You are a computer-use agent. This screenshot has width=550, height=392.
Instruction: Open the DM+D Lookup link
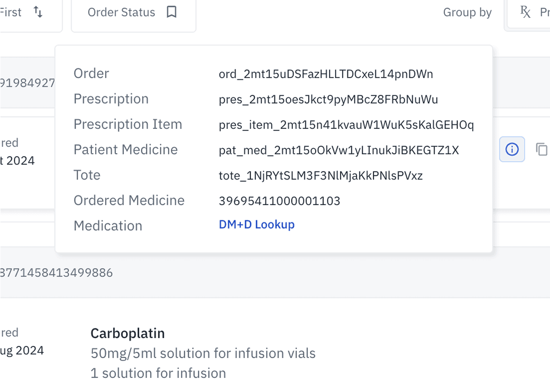(x=257, y=224)
